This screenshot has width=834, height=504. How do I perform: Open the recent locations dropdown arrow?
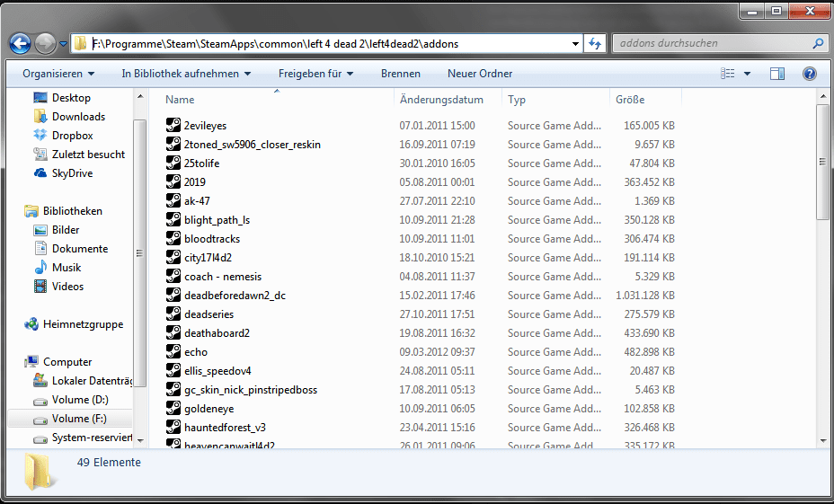click(x=63, y=44)
